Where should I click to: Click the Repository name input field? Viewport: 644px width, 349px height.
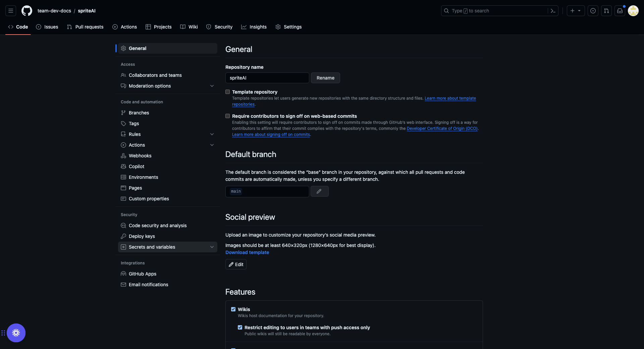coord(267,78)
